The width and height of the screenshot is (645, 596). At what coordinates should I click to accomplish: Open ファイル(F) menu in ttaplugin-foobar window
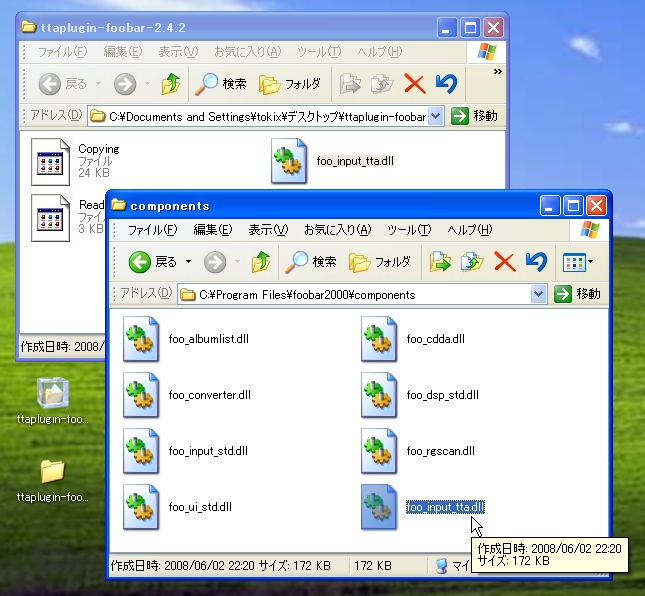(x=62, y=52)
